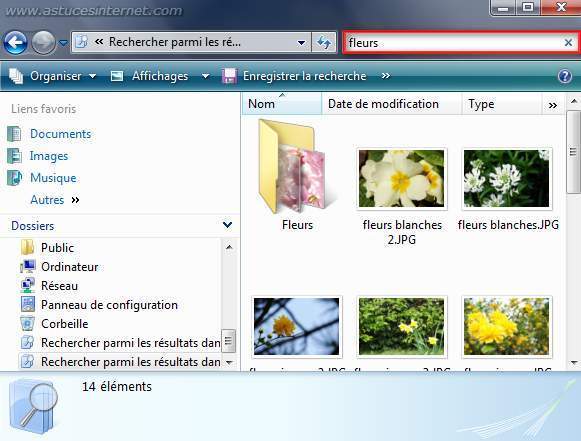
Task: Select fleurs blanches.JPG thumbnail
Action: click(507, 179)
